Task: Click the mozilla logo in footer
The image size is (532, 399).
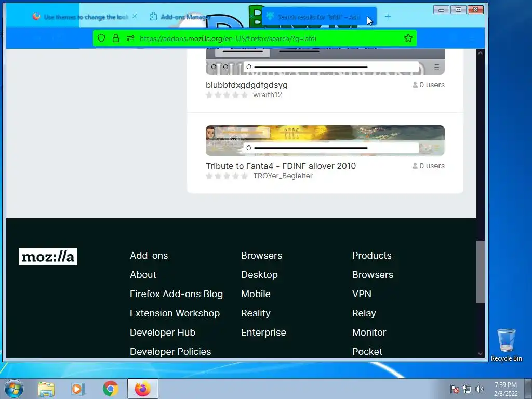Action: click(47, 257)
